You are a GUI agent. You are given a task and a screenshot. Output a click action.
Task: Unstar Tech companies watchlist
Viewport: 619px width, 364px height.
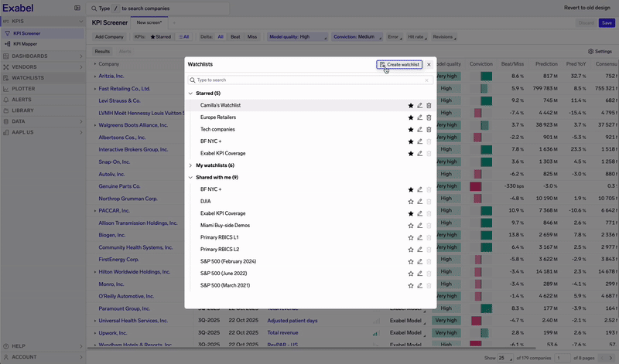coord(411,129)
